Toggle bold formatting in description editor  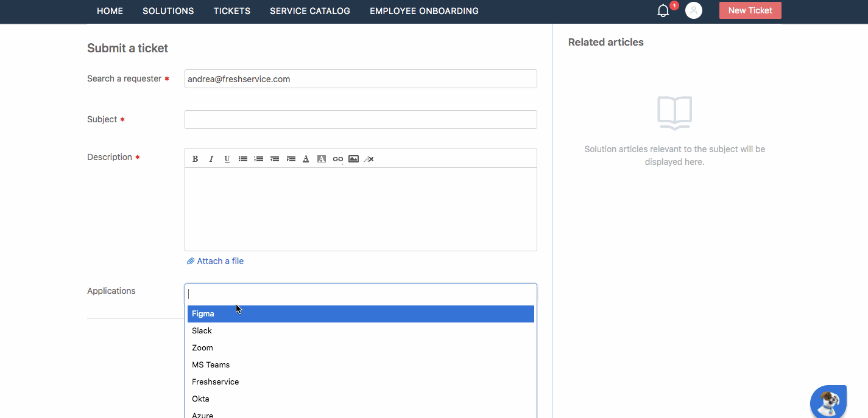point(196,159)
